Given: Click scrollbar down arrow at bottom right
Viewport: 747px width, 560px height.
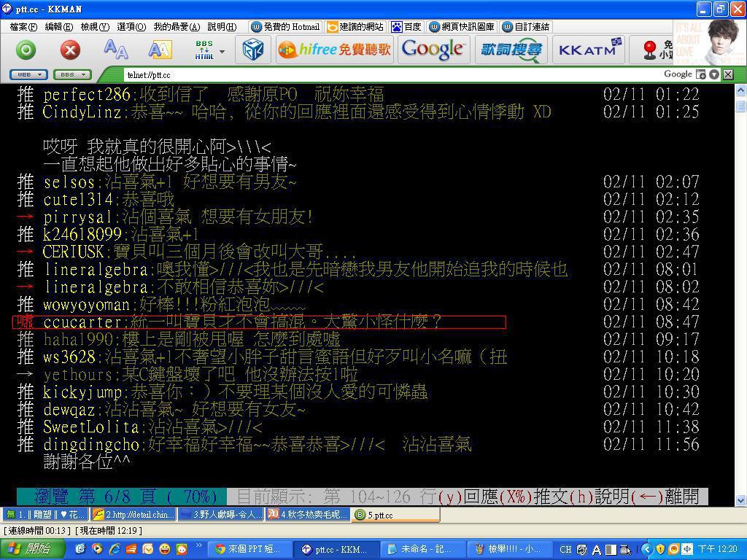Looking at the screenshot, I should point(740,500).
